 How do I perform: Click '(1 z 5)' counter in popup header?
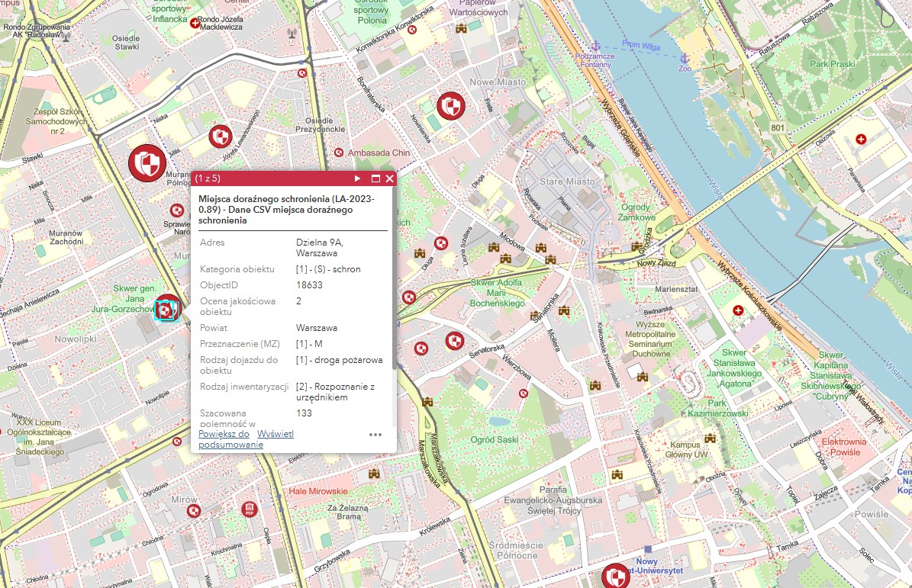pos(208,178)
